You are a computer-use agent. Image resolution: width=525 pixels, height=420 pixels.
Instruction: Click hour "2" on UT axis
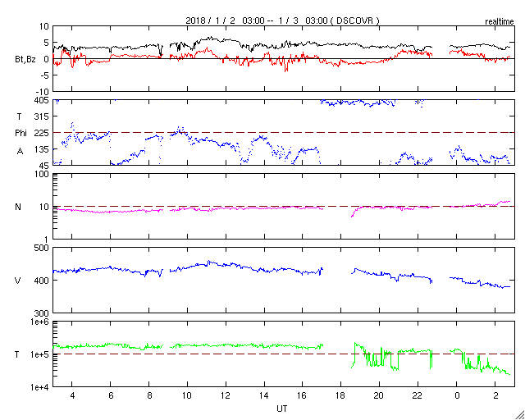(495, 395)
